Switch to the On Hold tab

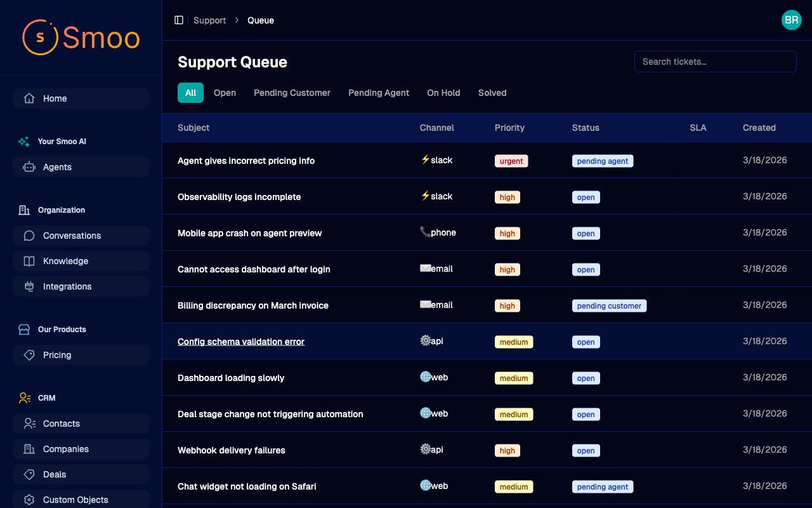pyautogui.click(x=443, y=93)
